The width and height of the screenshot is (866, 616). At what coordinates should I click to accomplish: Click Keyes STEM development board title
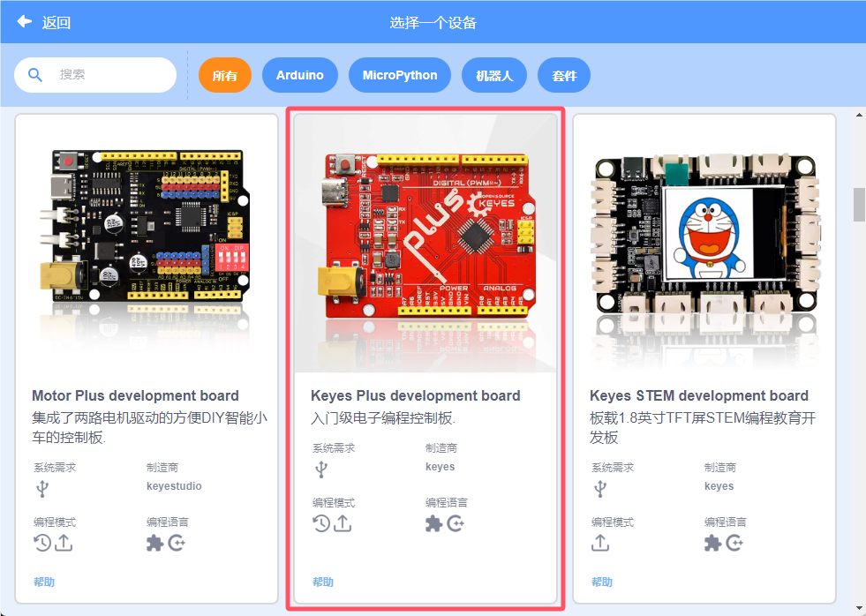pos(698,395)
